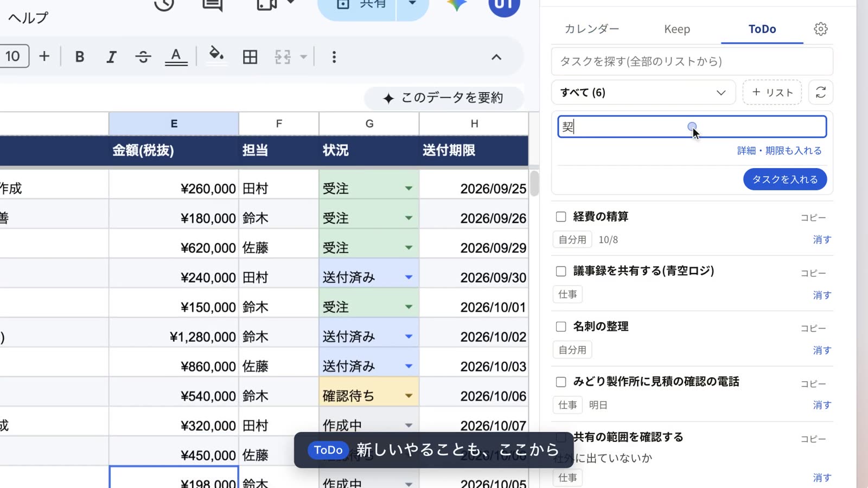The image size is (868, 488).
Task: Open 確認待ち status dropdown arrow
Action: (409, 396)
